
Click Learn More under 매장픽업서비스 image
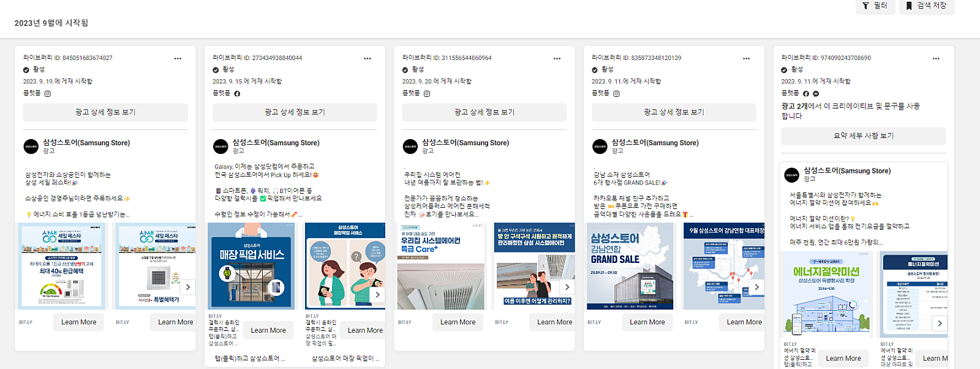point(268,330)
